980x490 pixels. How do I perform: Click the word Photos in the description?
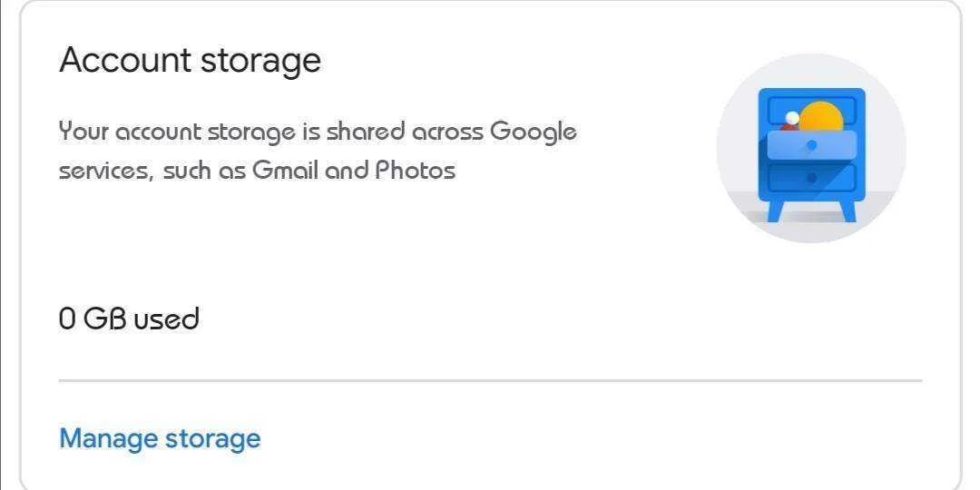(x=415, y=170)
